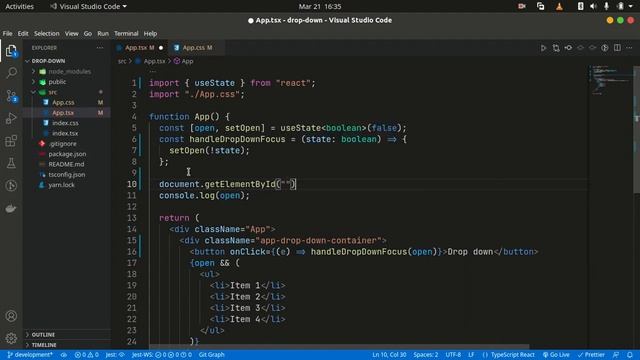Split the editor to the right
Image resolution: width=640 pixels, height=360 pixels.
617,48
